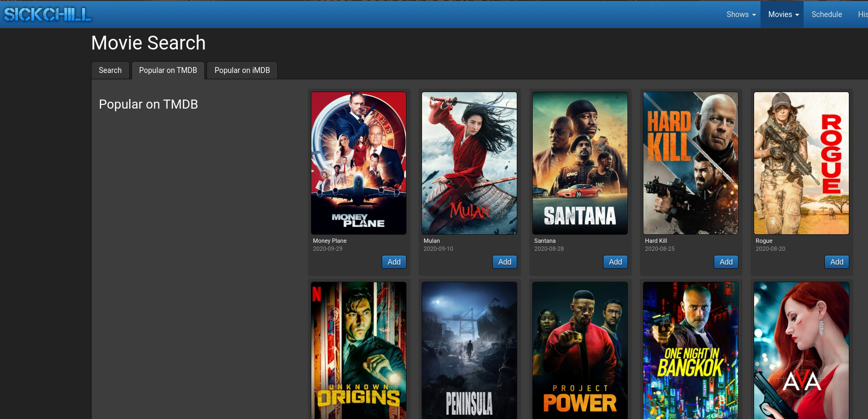The image size is (868, 419).
Task: Switch to the Popular on iMDB tab
Action: point(242,70)
